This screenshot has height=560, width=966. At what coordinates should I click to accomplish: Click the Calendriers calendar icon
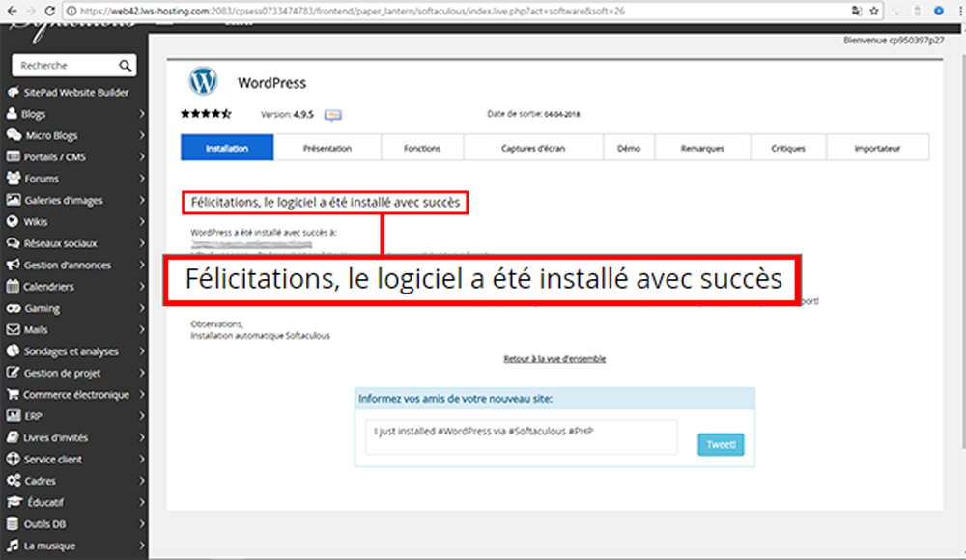tap(13, 286)
